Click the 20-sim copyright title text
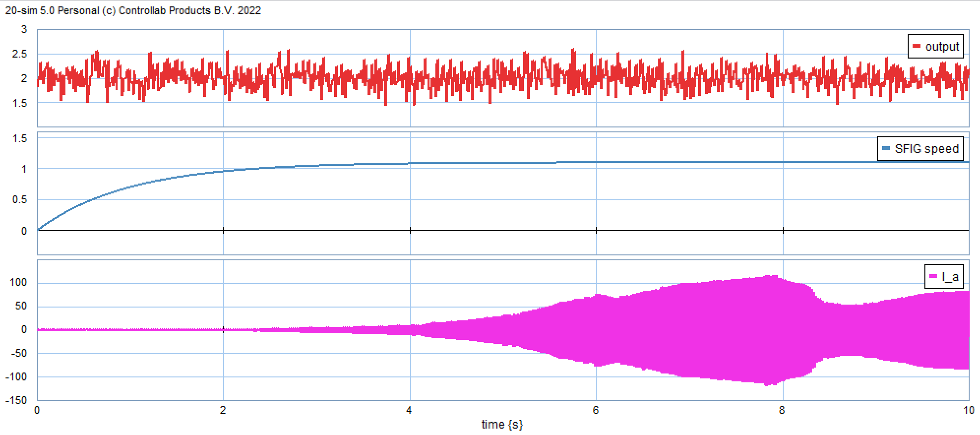Viewport: 980px width, 435px height. [x=133, y=10]
